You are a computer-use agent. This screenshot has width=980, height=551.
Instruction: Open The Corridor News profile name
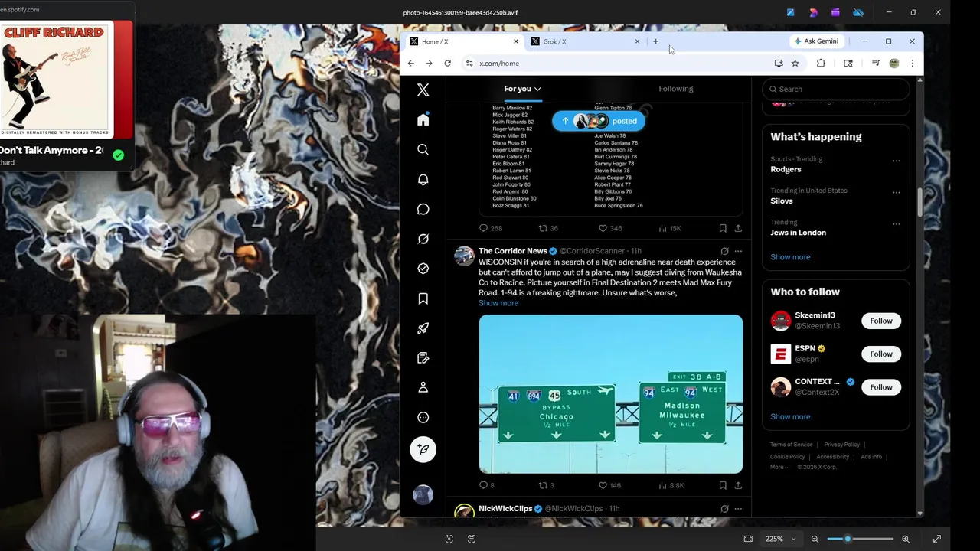point(513,251)
